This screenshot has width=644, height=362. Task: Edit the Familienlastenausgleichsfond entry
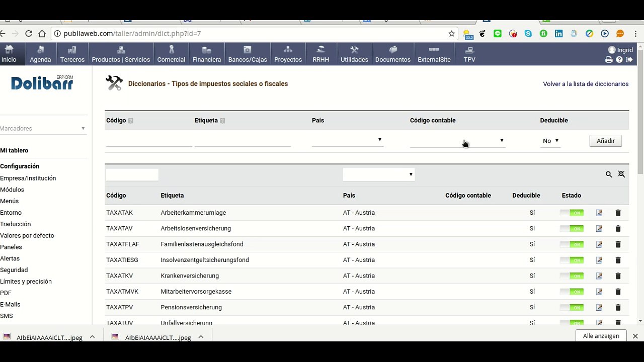tap(599, 244)
